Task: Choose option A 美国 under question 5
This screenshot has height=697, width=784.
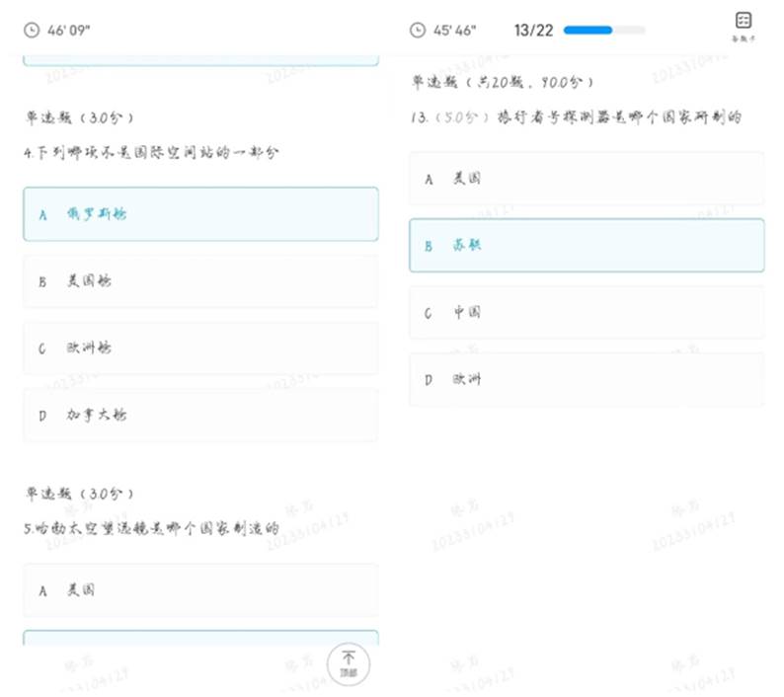Action: 200,590
